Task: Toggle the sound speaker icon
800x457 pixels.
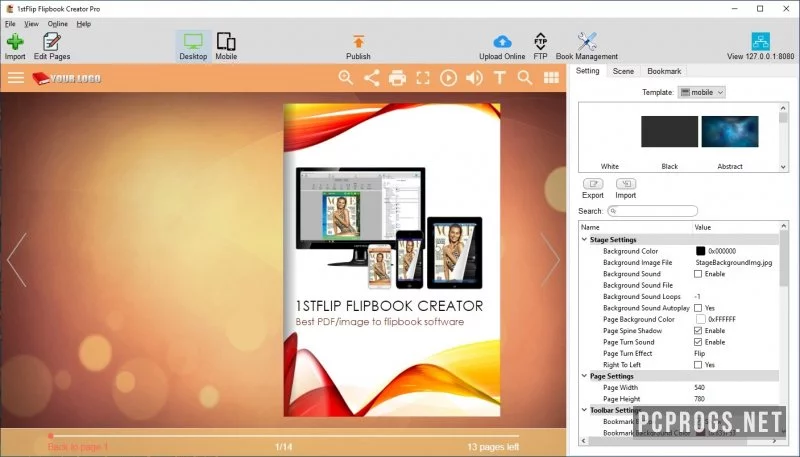Action: point(474,78)
